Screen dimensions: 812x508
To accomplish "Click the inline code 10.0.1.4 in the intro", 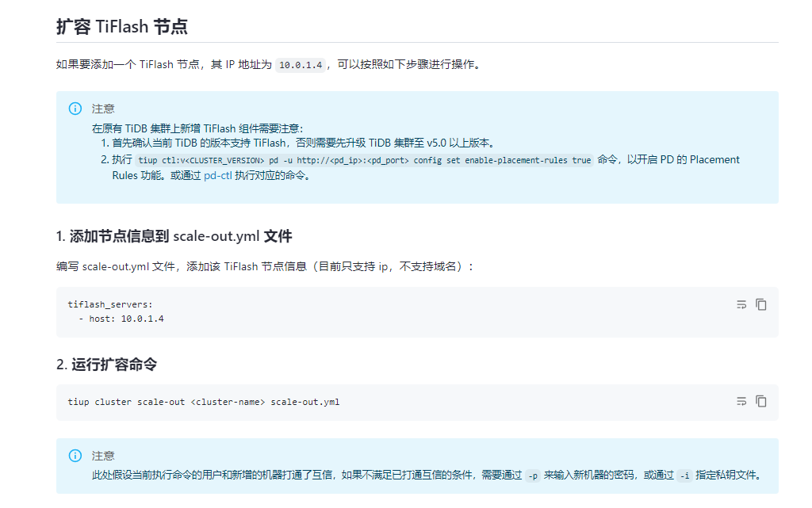I will 301,65.
